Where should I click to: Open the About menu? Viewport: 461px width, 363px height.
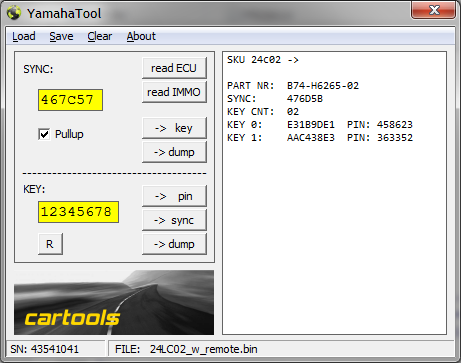(141, 36)
